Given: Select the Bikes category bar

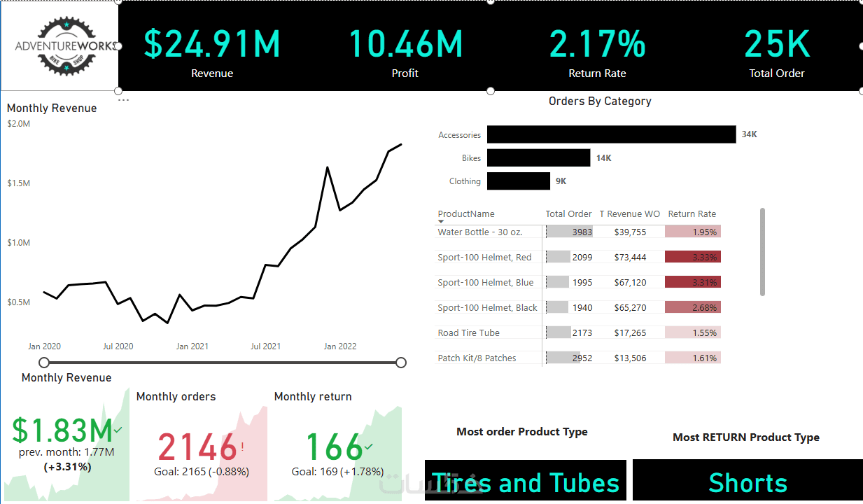Looking at the screenshot, I should point(539,157).
